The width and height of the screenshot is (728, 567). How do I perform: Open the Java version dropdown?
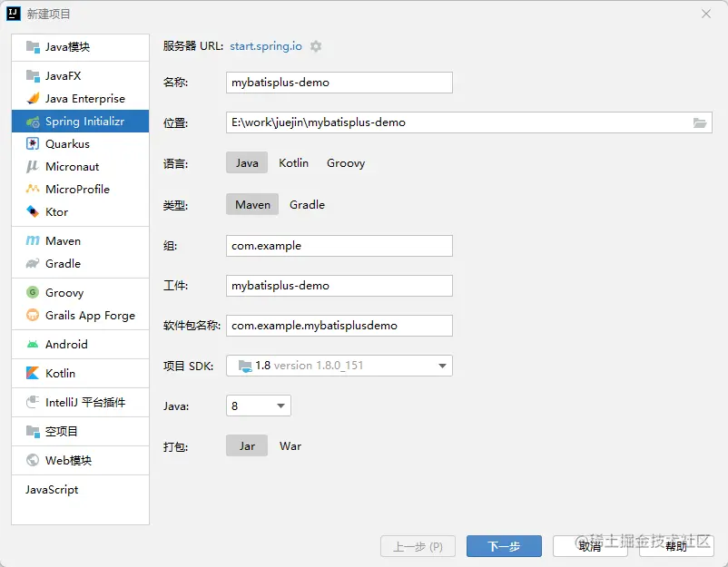259,406
